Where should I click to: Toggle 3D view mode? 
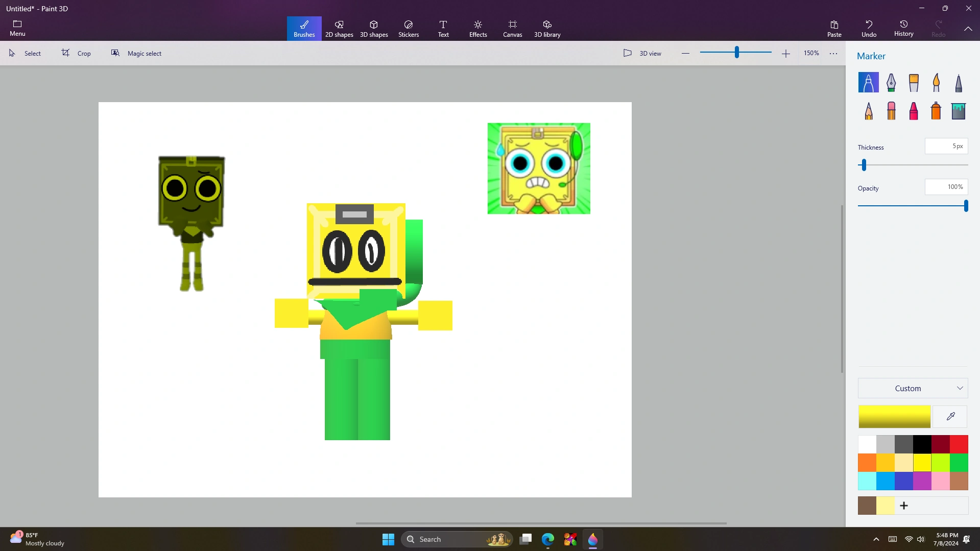[642, 53]
